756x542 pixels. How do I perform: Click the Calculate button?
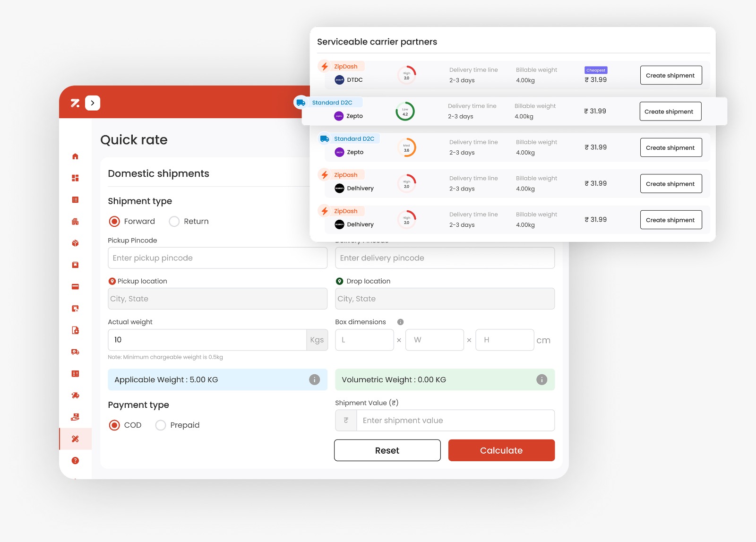(x=501, y=450)
